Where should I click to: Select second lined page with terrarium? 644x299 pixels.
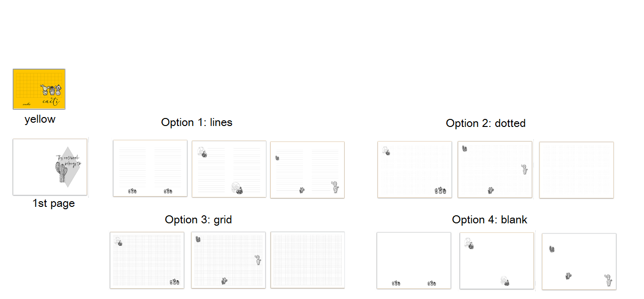229,169
